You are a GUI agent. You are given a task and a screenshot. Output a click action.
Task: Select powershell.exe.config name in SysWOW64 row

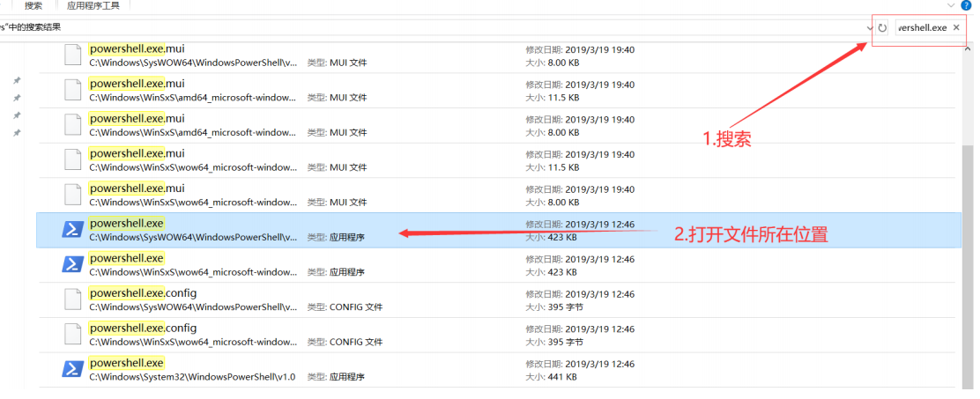click(143, 292)
